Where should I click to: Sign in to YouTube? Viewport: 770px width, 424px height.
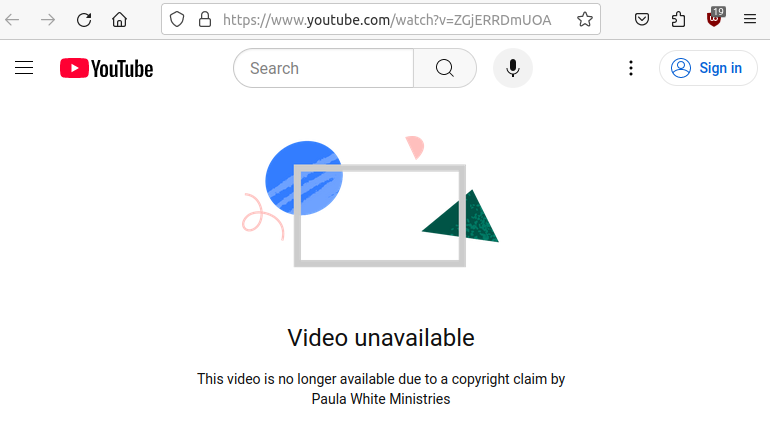pyautogui.click(x=708, y=68)
